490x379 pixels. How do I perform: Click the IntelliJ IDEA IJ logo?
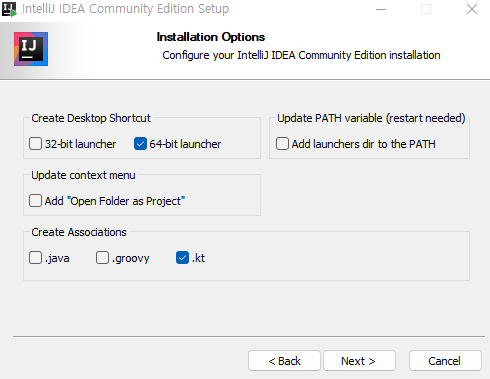(x=31, y=49)
